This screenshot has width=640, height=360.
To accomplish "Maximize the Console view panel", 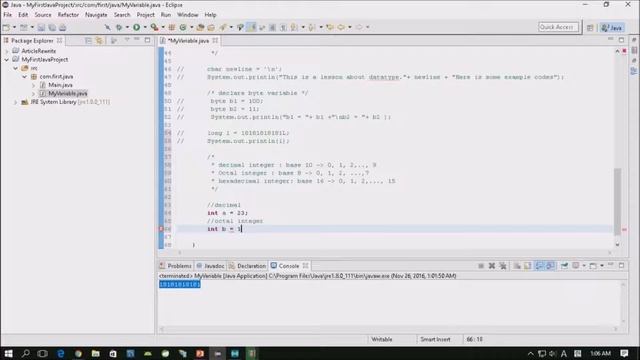I will [621, 265].
